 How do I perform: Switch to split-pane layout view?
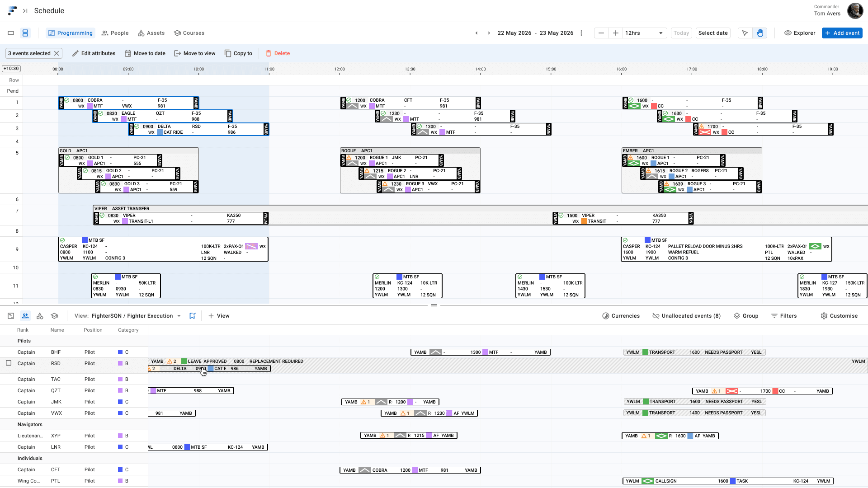pyautogui.click(x=25, y=33)
